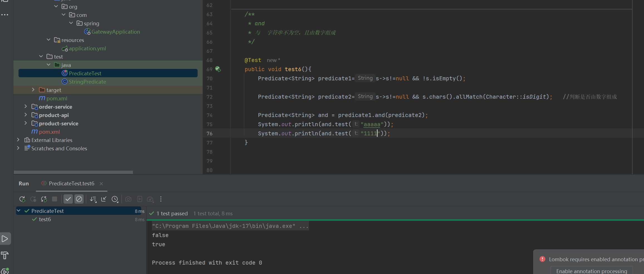Select the PredicateTest.test6 run tab

click(72, 184)
